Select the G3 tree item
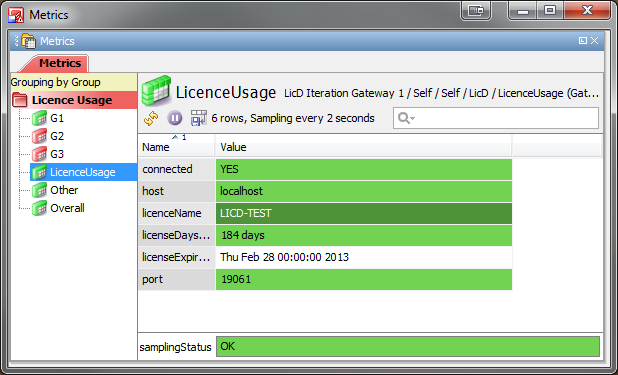 pyautogui.click(x=57, y=154)
